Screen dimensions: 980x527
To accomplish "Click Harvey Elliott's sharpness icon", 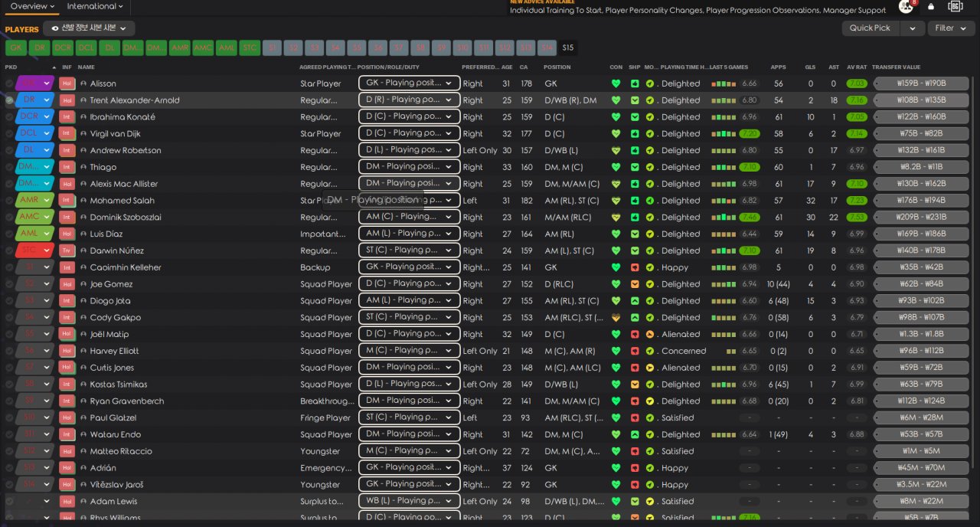I will 635,351.
